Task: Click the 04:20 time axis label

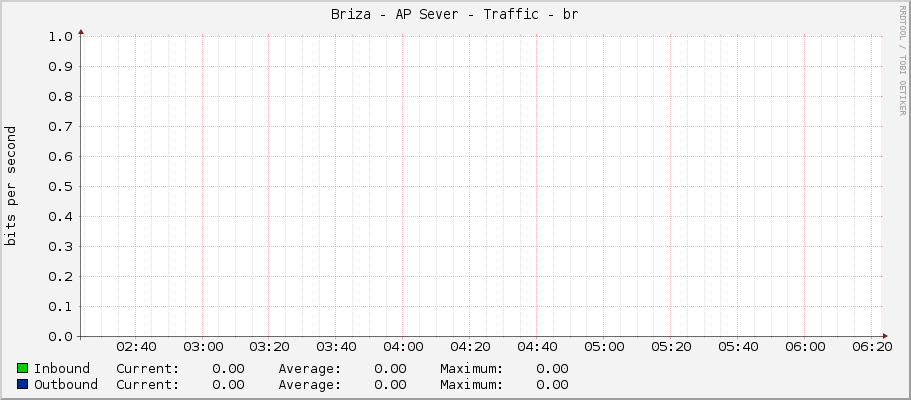Action: [470, 347]
